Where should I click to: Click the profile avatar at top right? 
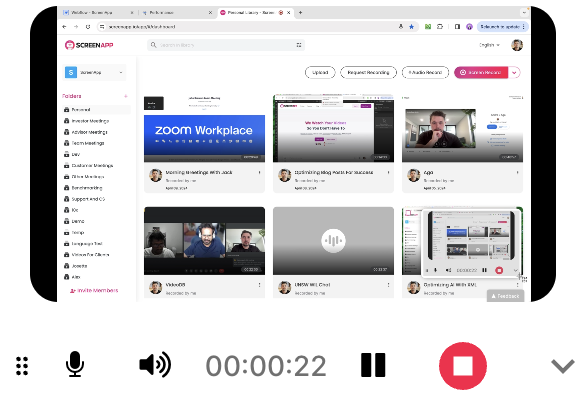pyautogui.click(x=517, y=45)
